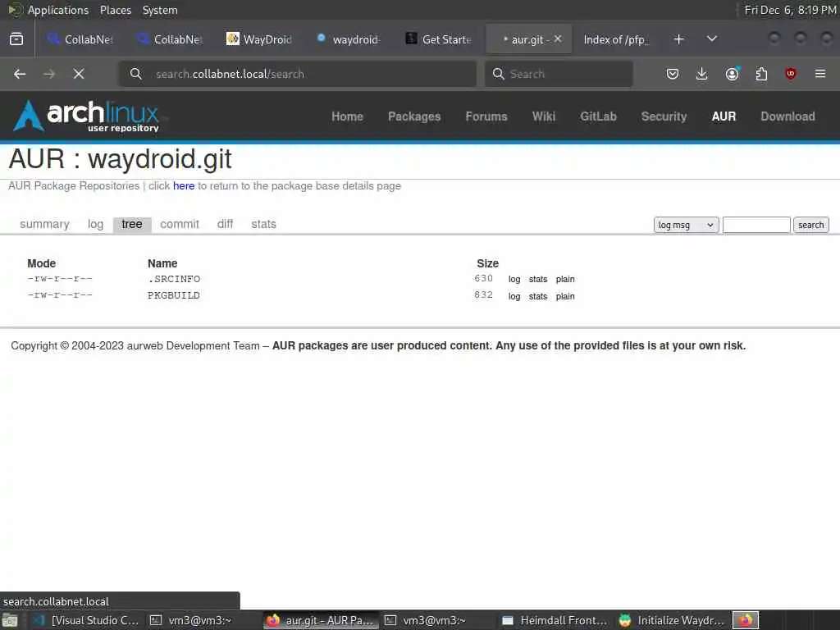Click the cgit search button

pyautogui.click(x=811, y=225)
